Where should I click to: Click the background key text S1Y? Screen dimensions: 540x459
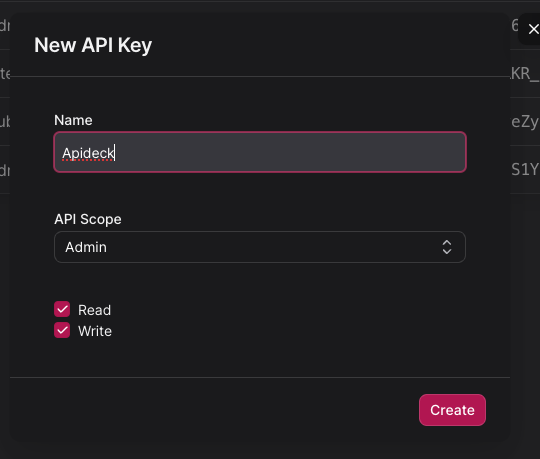[525, 169]
